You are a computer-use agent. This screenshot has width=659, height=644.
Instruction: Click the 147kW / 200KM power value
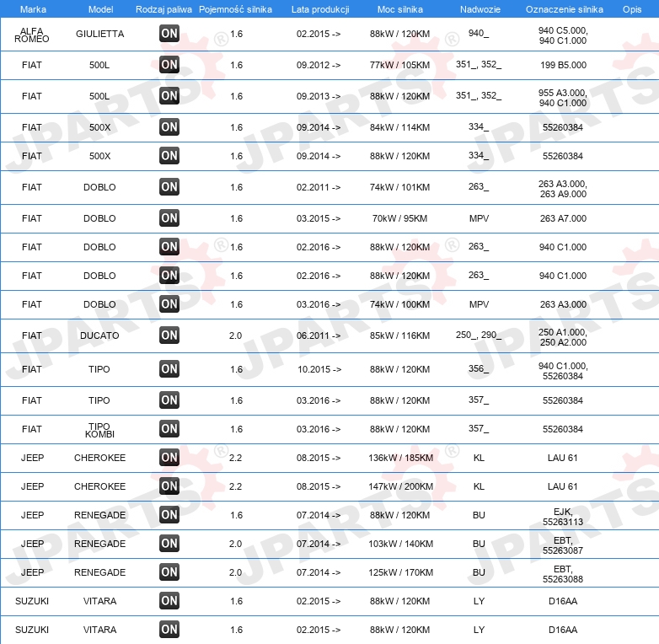pyautogui.click(x=400, y=486)
